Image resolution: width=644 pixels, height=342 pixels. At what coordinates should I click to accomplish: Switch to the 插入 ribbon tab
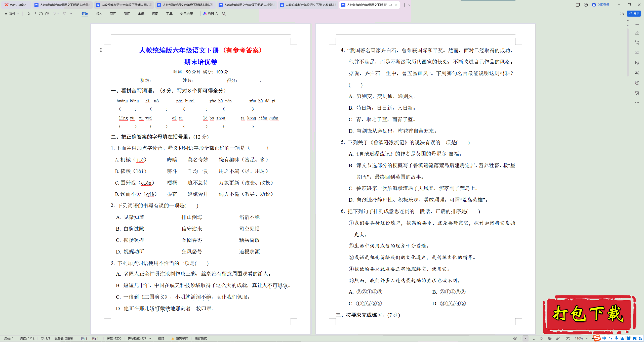99,14
